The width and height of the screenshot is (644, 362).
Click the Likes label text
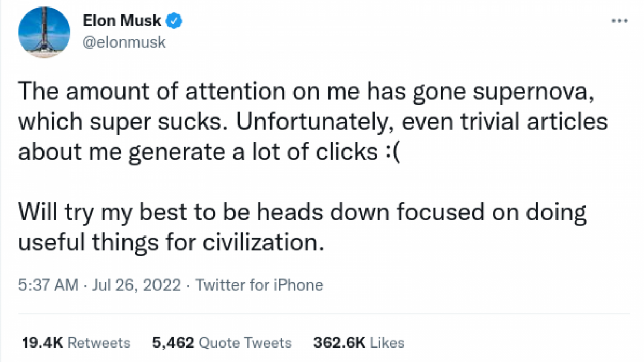[387, 343]
